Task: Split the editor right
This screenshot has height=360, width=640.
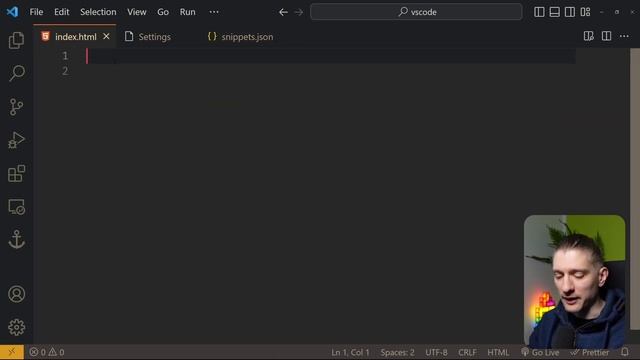Action: (607, 36)
